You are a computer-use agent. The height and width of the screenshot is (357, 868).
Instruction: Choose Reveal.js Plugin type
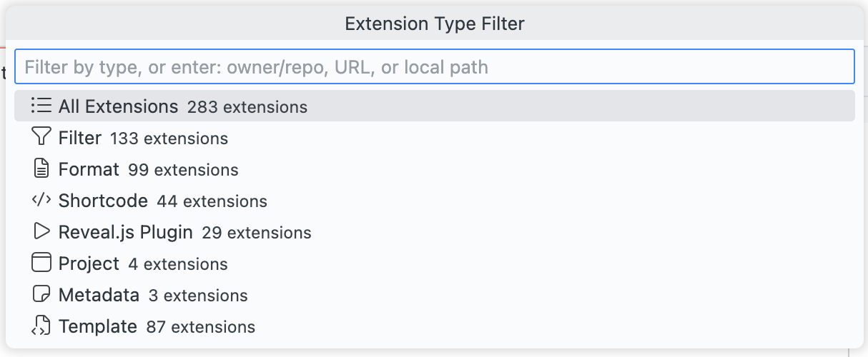pos(125,232)
